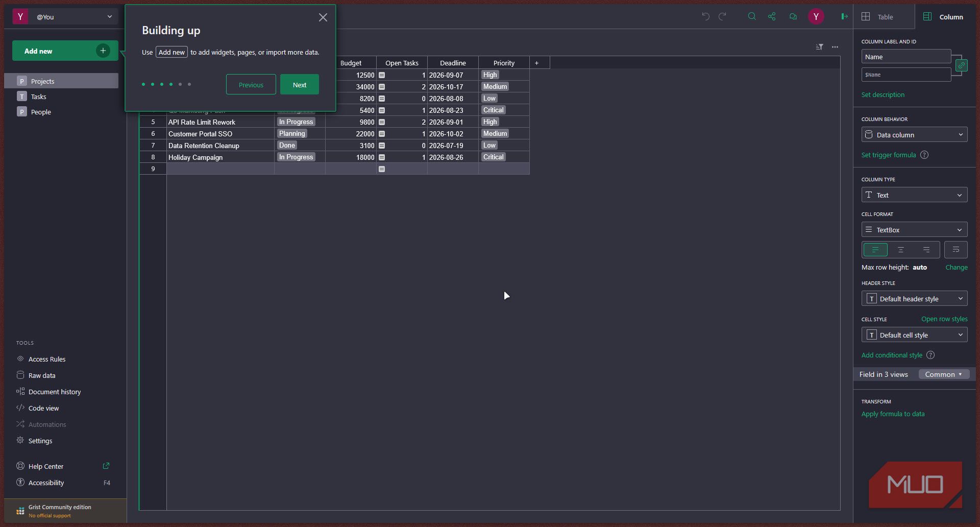Add a column with the plus header

(536, 63)
